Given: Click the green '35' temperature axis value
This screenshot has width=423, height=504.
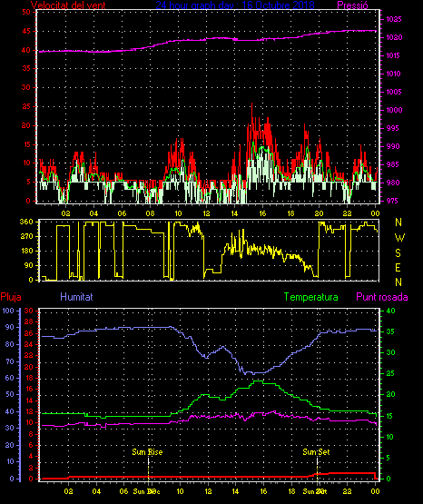Looking at the screenshot, I should pos(390,331).
